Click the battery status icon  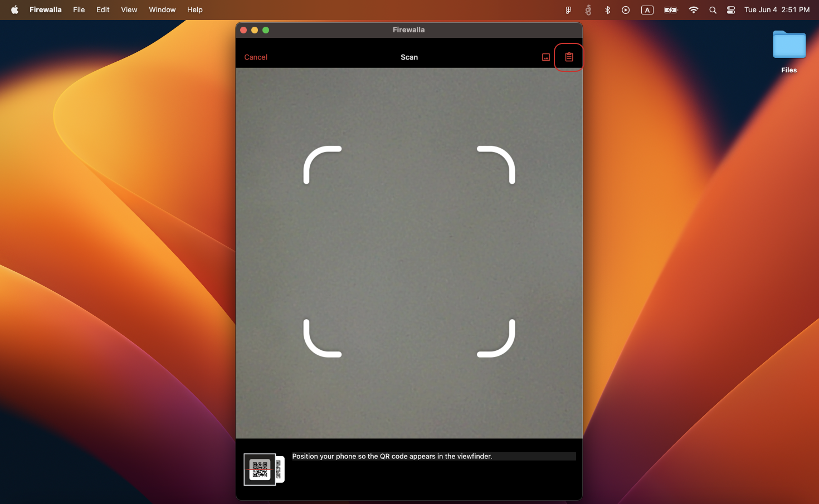pos(671,10)
